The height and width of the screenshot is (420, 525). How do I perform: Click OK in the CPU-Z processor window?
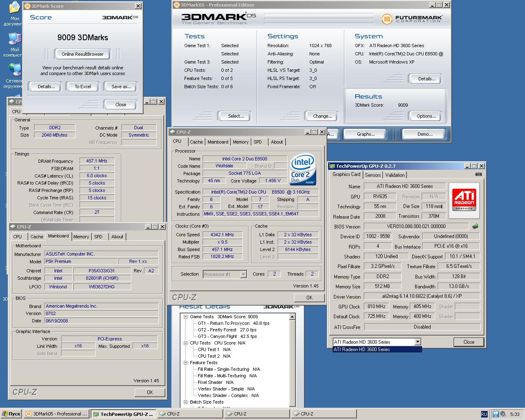pos(309,298)
